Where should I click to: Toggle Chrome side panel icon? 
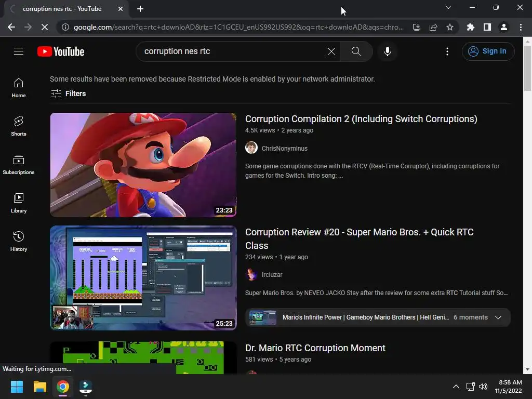pyautogui.click(x=487, y=27)
